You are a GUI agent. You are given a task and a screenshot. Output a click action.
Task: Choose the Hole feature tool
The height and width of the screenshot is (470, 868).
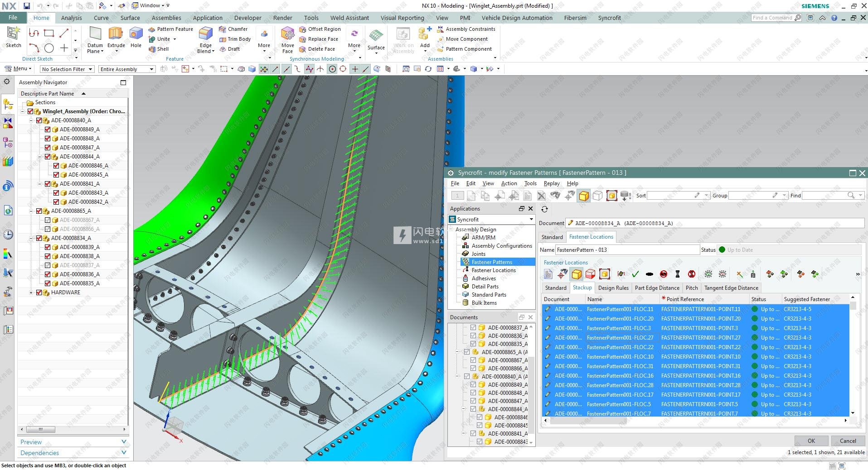(x=136, y=36)
